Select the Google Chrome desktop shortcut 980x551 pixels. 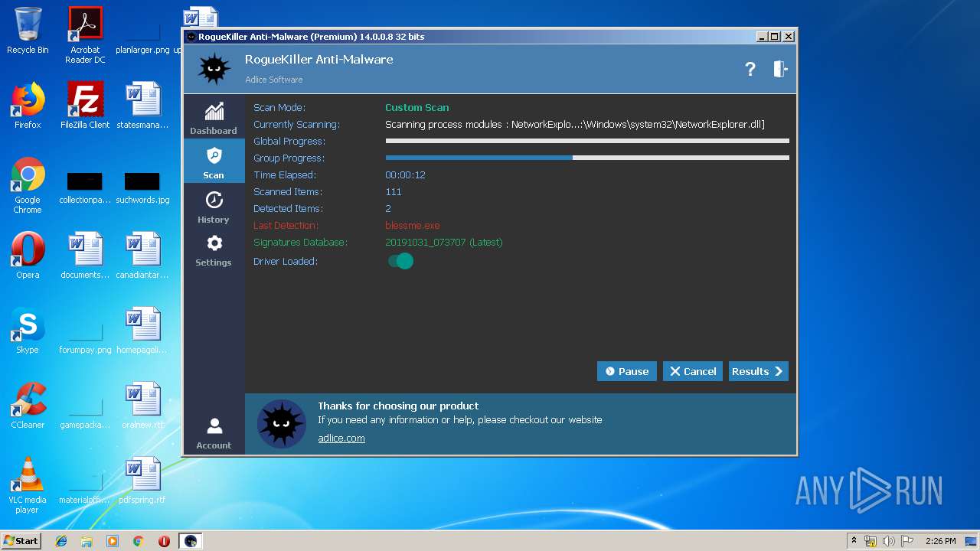[x=28, y=185]
